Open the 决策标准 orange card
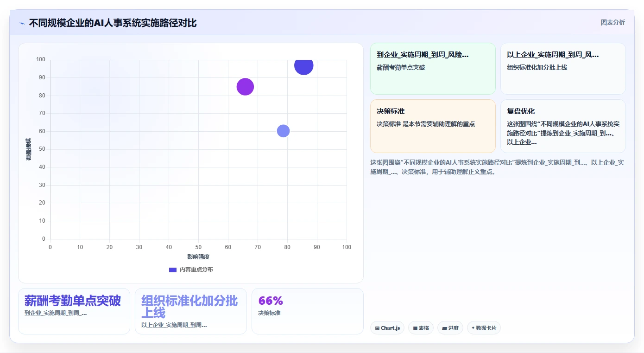Screen dimensions: 644x353 [433, 126]
